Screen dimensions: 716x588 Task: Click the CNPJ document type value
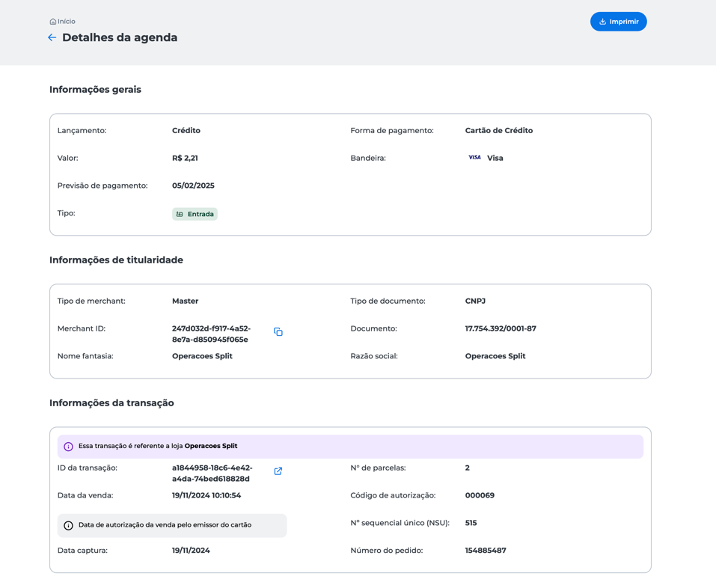tap(475, 301)
